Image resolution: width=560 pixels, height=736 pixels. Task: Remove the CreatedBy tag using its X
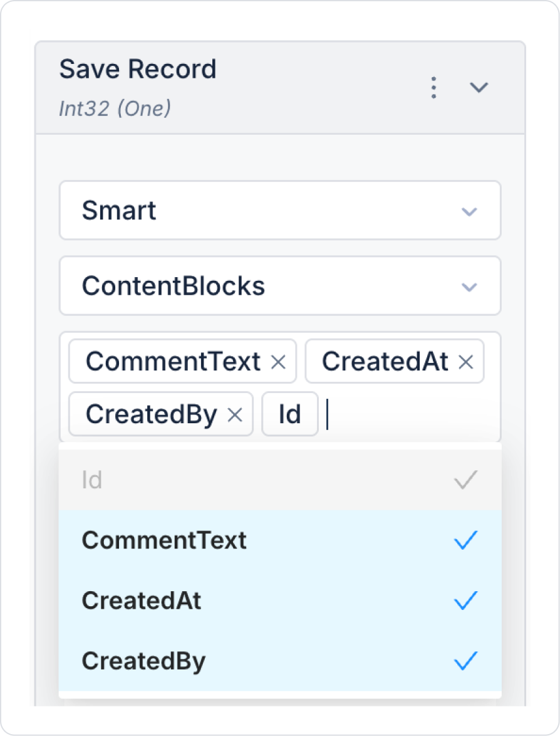click(x=235, y=414)
